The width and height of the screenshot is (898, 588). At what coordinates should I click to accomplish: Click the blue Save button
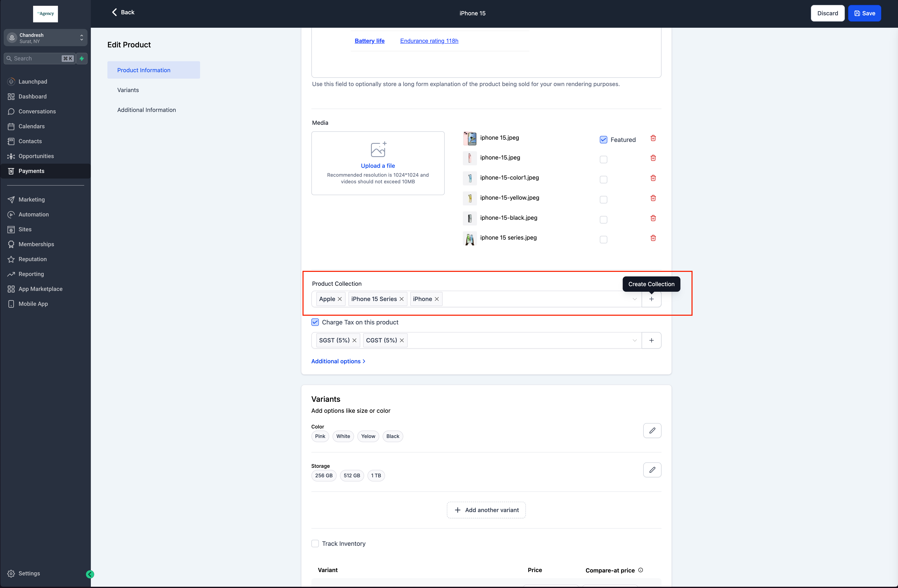(x=864, y=13)
